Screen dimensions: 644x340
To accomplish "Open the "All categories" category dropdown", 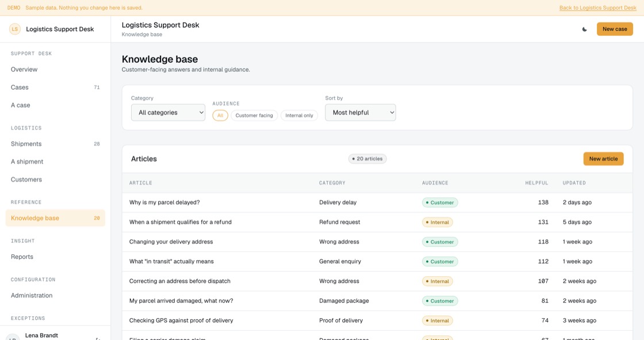I will point(168,113).
